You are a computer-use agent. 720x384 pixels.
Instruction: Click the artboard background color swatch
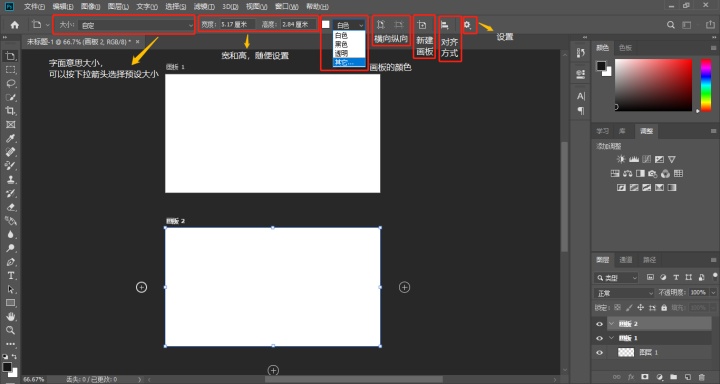(x=326, y=24)
